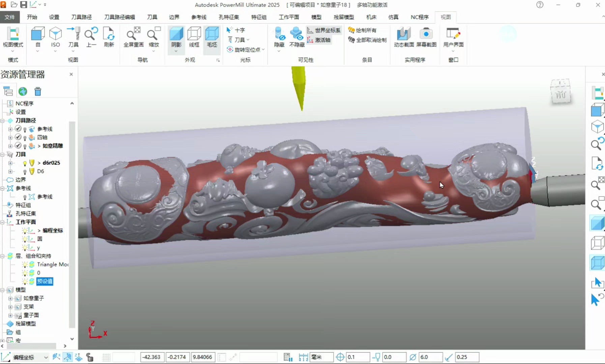
Task: Expand the 如意童子 model node
Action: 10,298
